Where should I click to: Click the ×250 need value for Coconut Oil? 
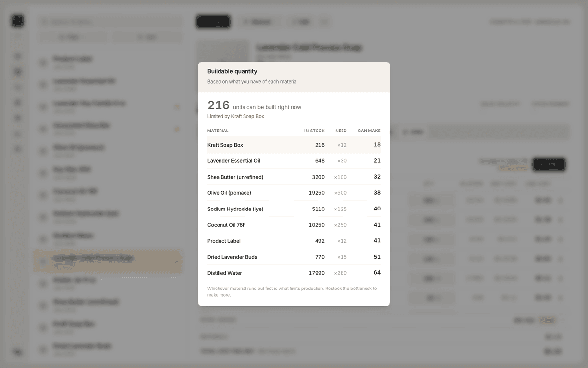point(341,225)
